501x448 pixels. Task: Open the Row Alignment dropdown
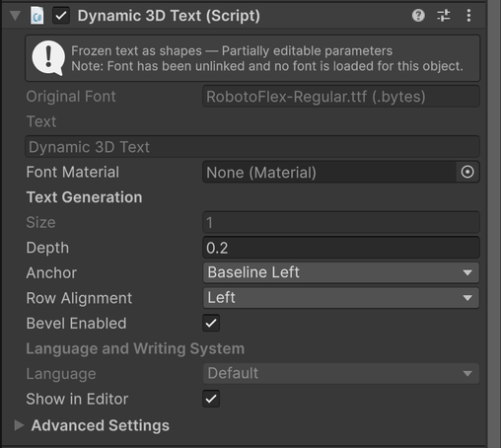point(341,298)
